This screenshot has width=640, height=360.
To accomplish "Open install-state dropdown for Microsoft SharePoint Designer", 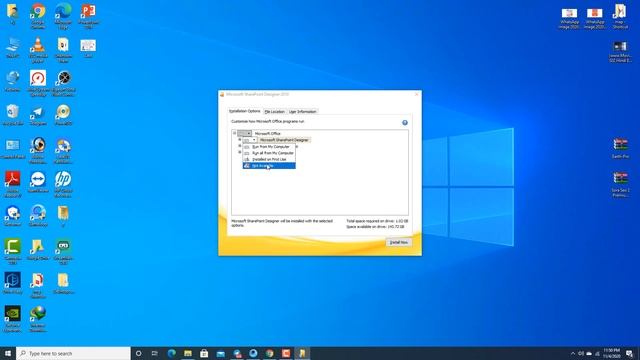I will (x=250, y=140).
